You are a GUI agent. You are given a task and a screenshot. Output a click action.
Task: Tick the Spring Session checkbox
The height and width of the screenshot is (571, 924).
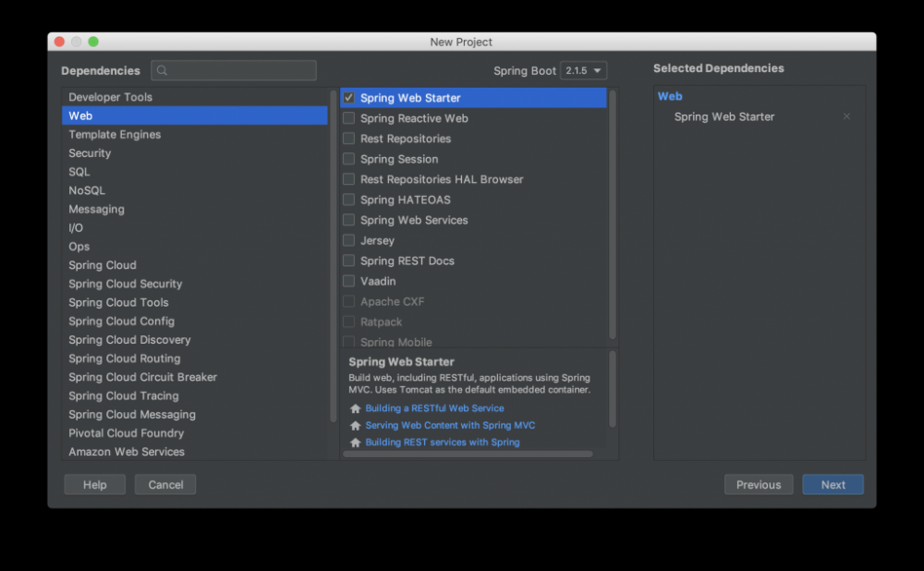348,159
